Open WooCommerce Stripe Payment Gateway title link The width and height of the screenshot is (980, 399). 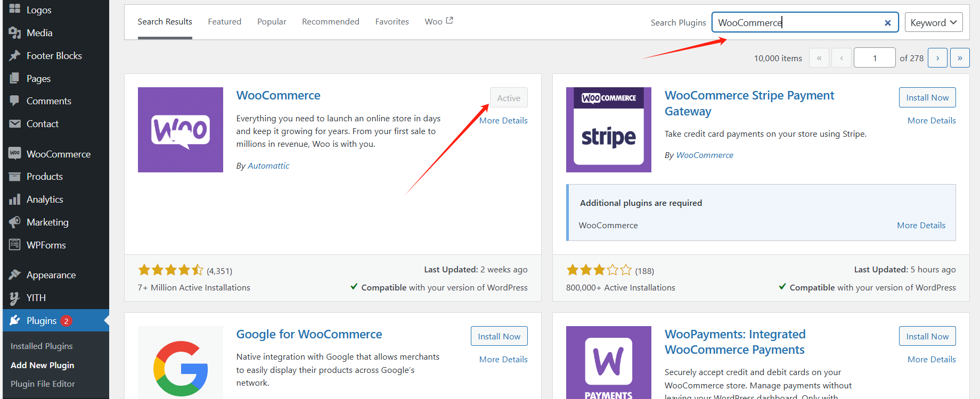tap(749, 103)
